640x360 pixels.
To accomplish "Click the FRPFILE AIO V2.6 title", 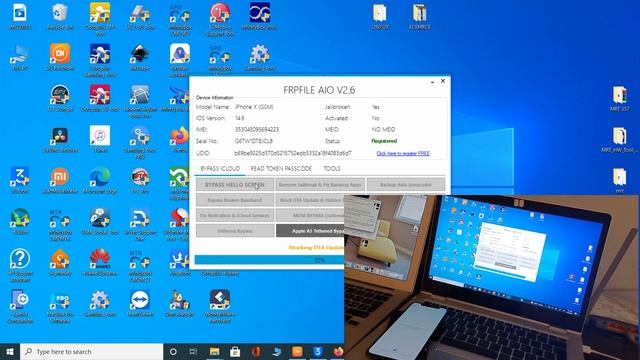I will [319, 90].
